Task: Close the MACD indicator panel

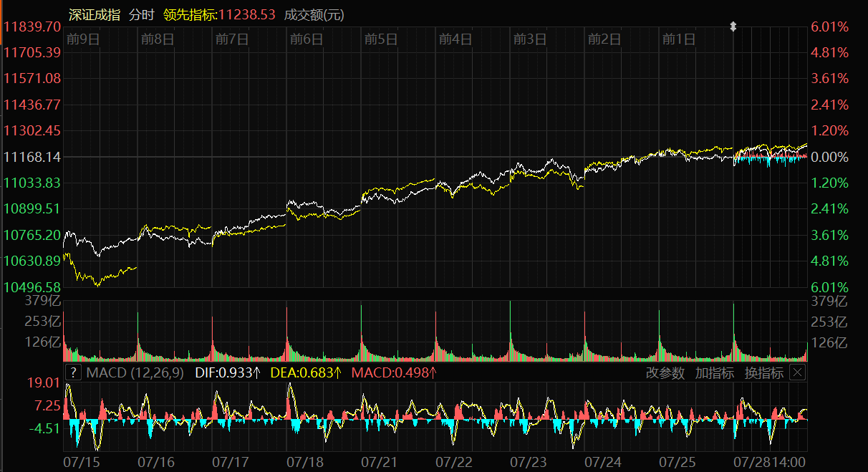Action: [x=797, y=372]
